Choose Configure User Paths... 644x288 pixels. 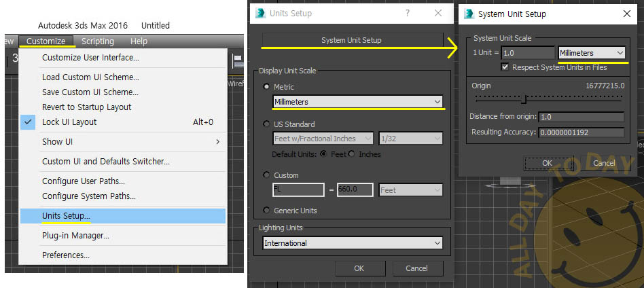pos(123,181)
